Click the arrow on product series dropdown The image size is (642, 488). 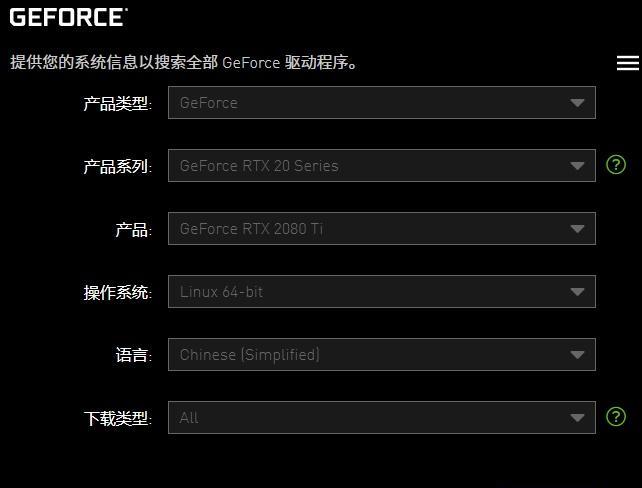577,166
